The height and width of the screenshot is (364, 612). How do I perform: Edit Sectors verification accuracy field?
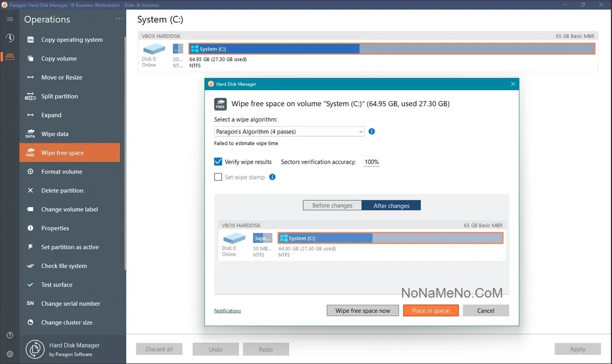click(371, 162)
